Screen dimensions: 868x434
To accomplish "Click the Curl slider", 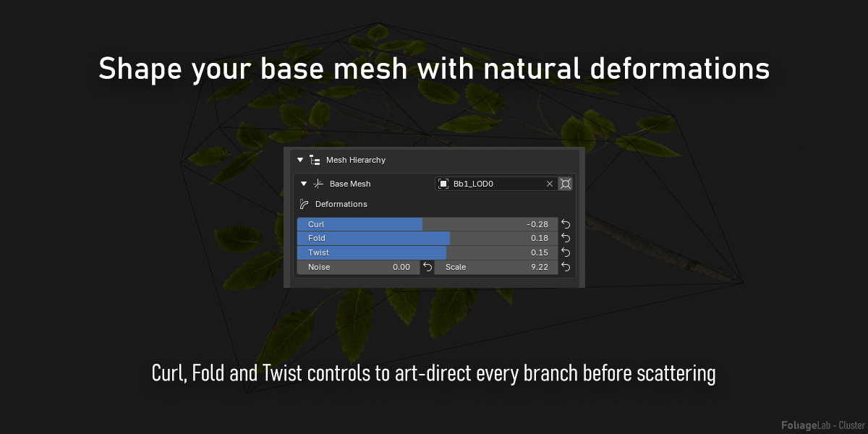I will tap(427, 224).
